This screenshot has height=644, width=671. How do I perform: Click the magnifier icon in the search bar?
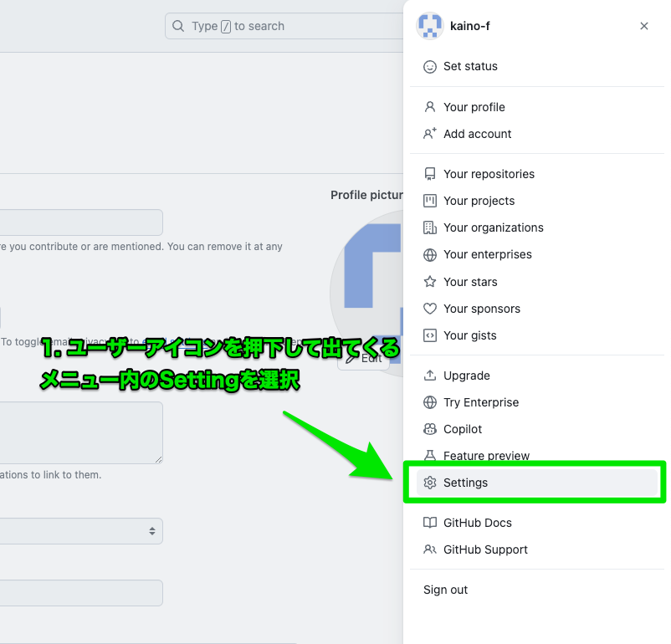178,26
